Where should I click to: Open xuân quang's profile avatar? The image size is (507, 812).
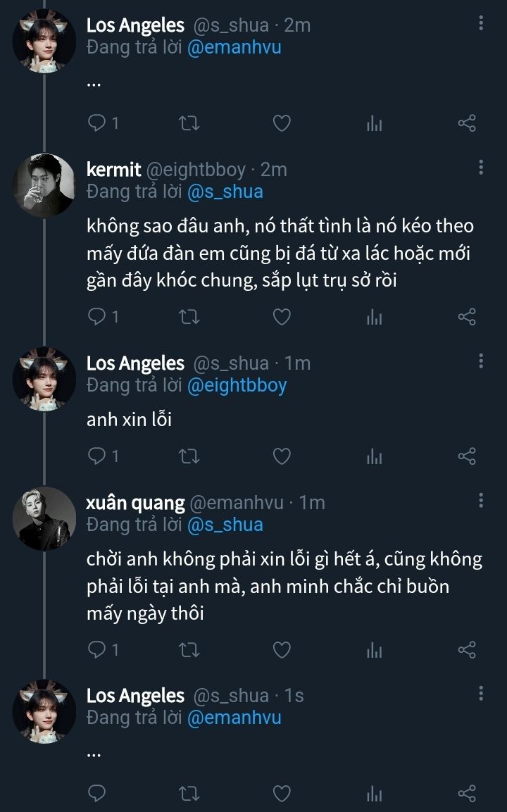(x=44, y=518)
